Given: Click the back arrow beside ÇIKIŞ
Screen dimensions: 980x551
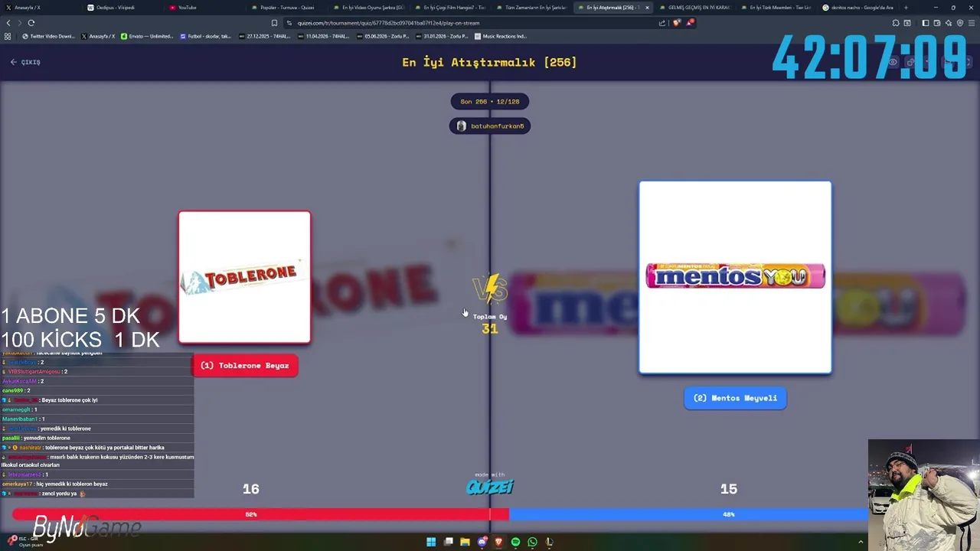Looking at the screenshot, I should click(x=13, y=62).
